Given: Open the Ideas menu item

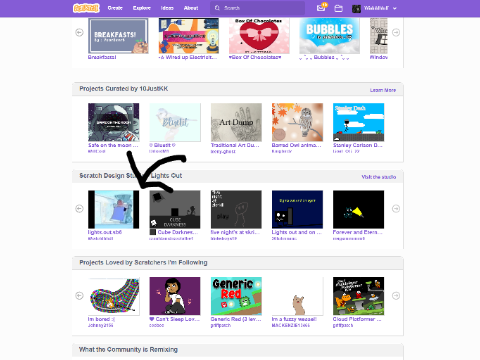Looking at the screenshot, I should [167, 8].
